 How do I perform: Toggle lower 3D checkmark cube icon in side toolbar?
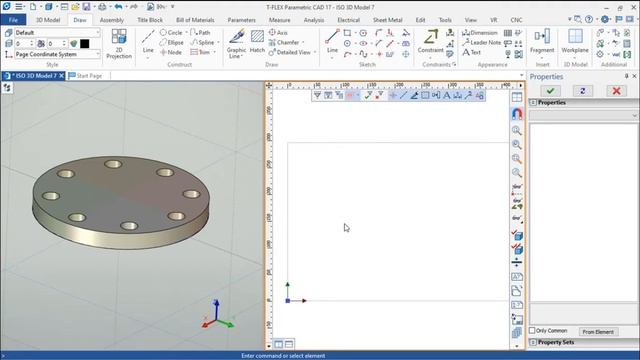pos(517,248)
